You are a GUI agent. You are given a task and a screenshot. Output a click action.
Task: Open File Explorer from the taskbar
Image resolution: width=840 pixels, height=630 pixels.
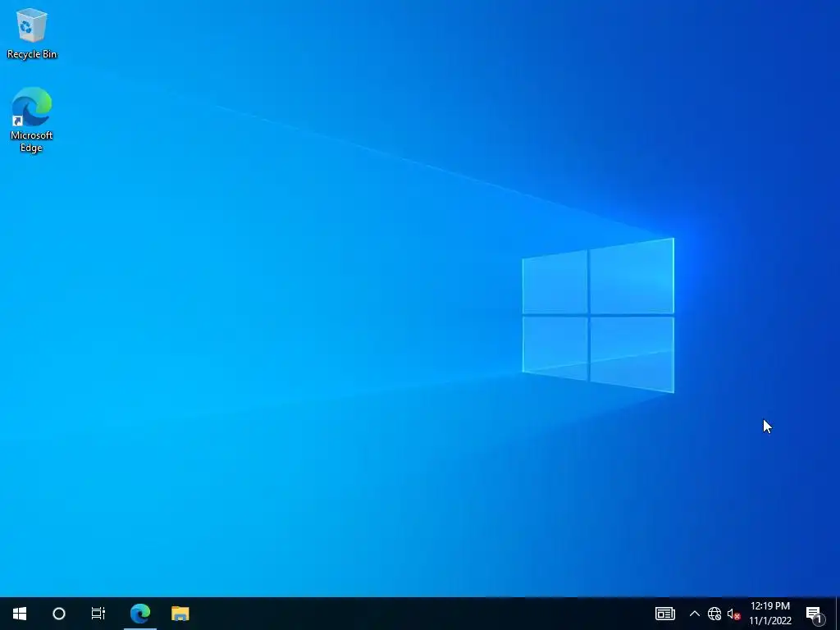point(180,614)
